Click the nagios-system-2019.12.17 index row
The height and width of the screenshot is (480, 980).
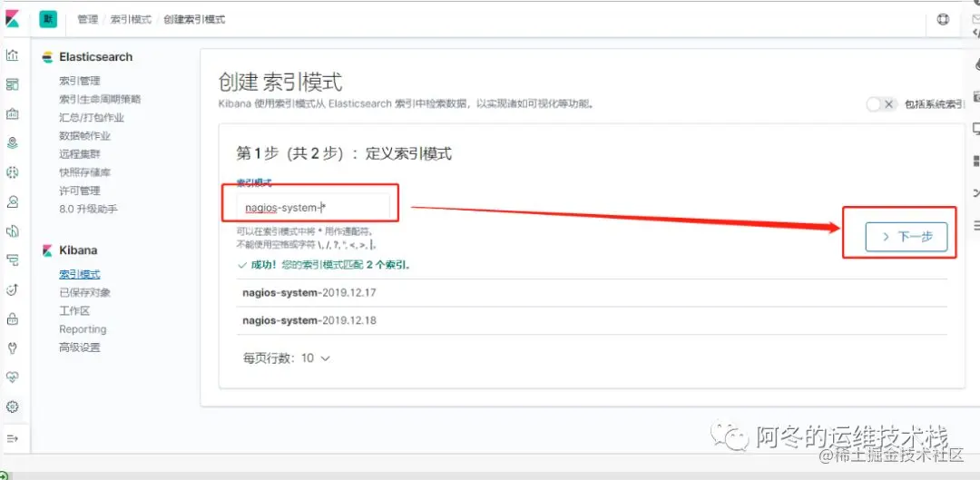[592, 292]
